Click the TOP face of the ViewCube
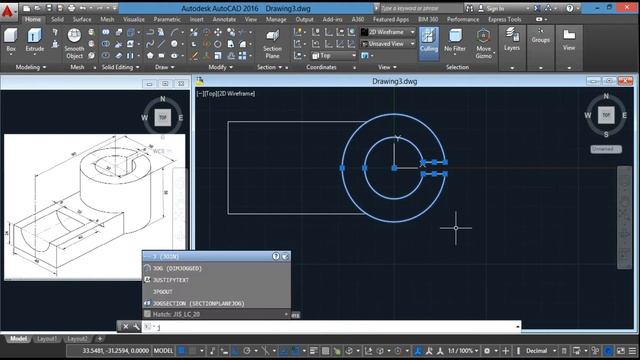Image resolution: width=640 pixels, height=360 pixels. coord(606,115)
